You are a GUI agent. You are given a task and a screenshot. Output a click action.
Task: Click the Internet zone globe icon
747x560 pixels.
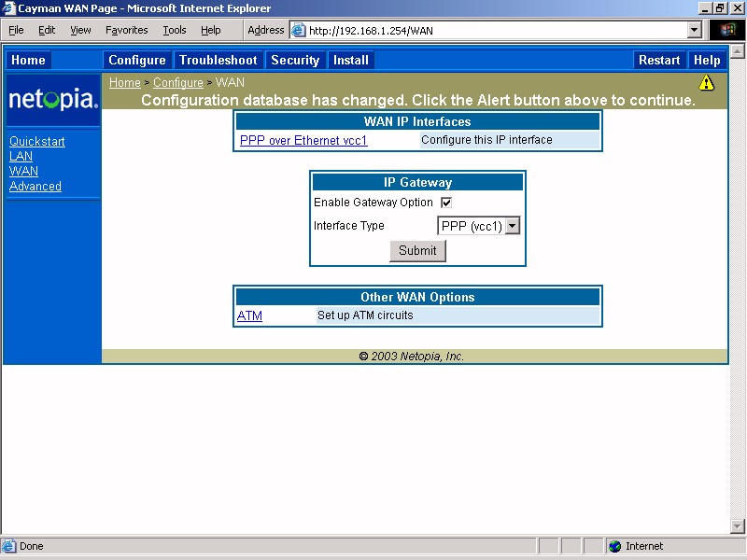[614, 546]
